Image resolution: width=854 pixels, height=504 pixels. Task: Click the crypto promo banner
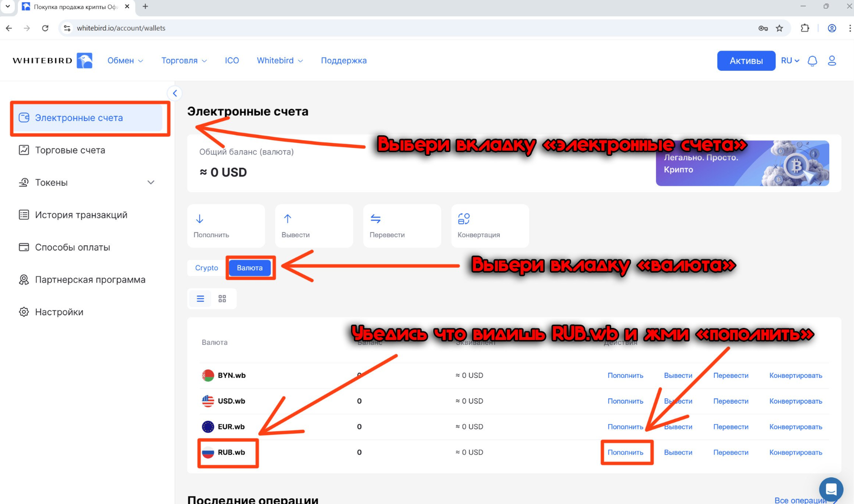743,163
